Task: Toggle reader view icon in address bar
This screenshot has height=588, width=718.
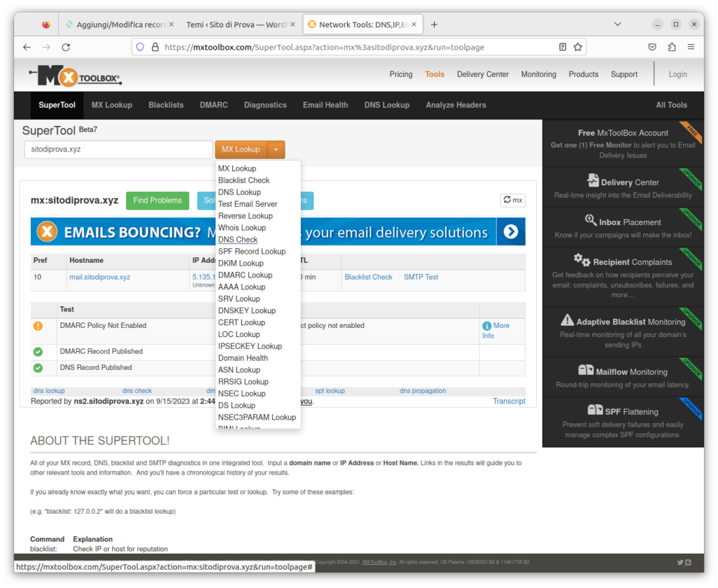Action: coord(563,47)
